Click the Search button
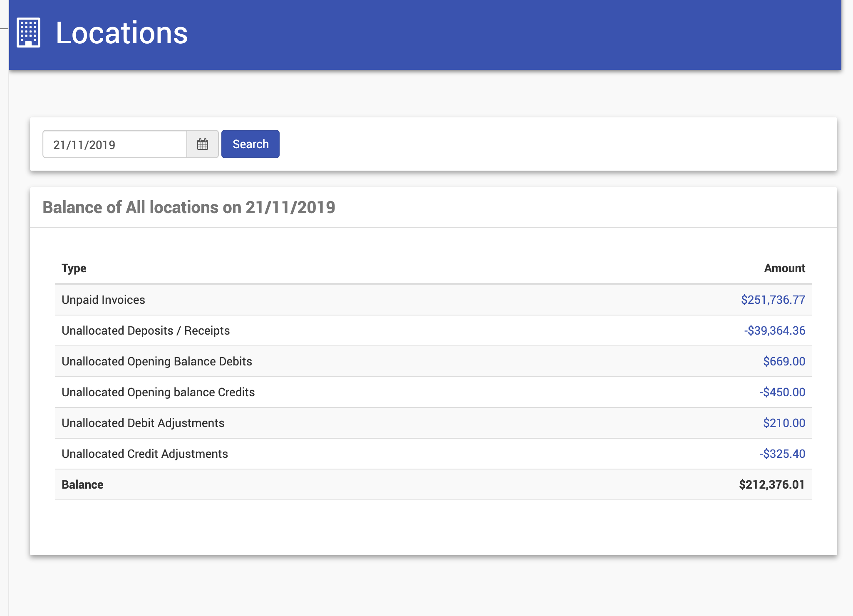The height and width of the screenshot is (616, 853). [250, 144]
